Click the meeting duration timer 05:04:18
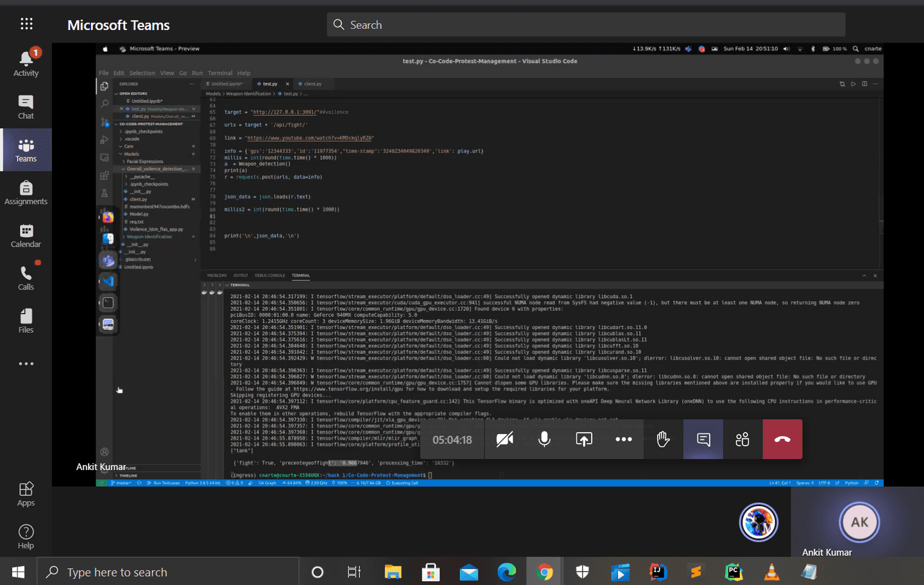This screenshot has height=585, width=924. 452,440
